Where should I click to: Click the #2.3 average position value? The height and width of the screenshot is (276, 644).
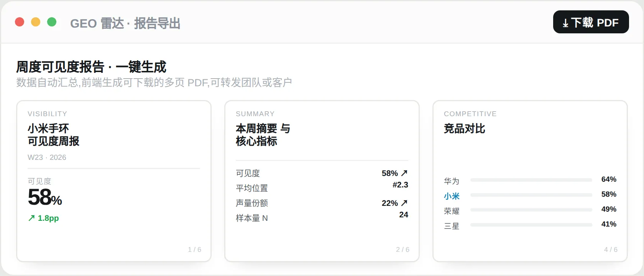pos(400,185)
